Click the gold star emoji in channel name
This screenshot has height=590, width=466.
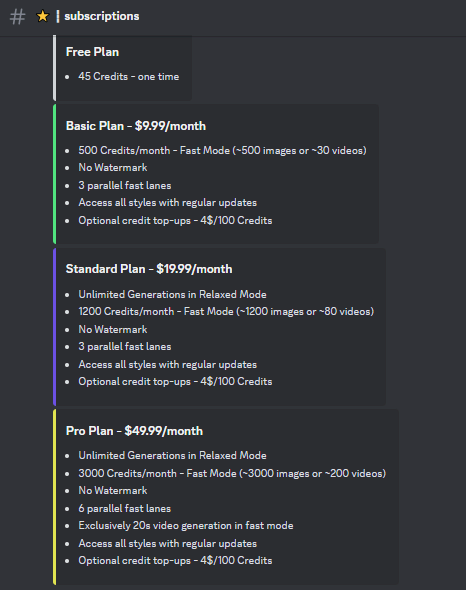click(x=43, y=16)
